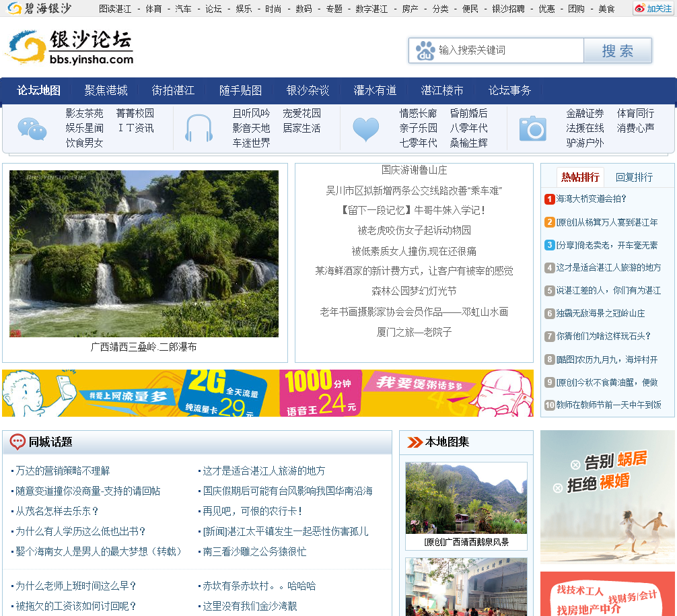Click the Baidu paw icon in search box

pyautogui.click(x=425, y=50)
